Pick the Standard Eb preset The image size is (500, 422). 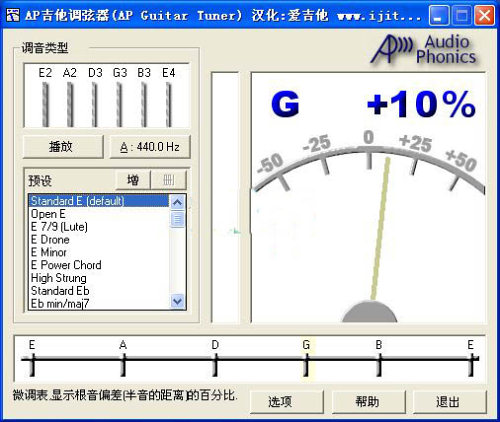(x=99, y=291)
